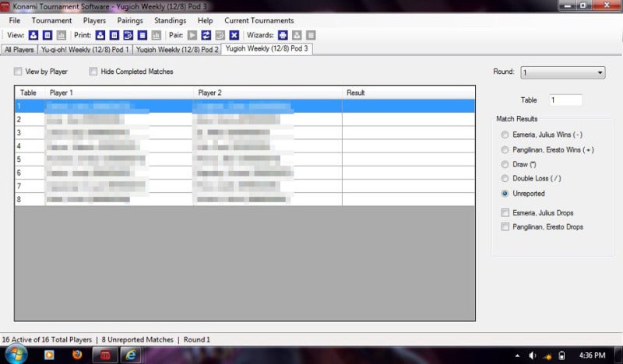Click the grayed View standings chart icon
Screen dimensions: 623x364
tap(62, 35)
